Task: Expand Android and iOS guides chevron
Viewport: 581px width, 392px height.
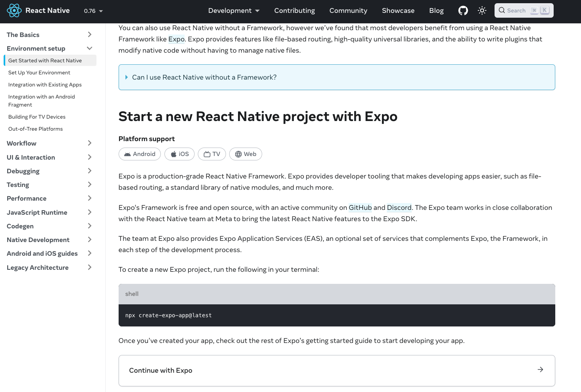Action: tap(90, 253)
